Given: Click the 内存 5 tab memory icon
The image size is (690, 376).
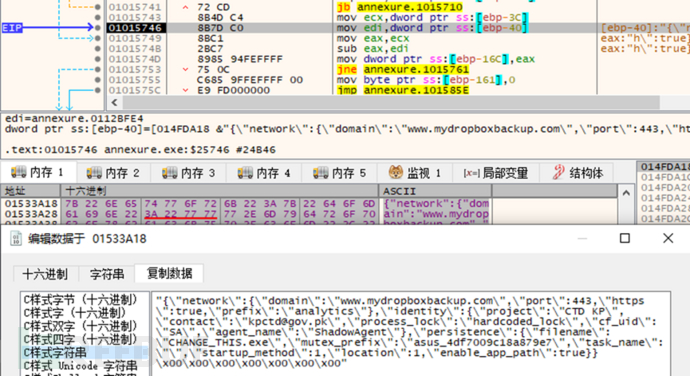Looking at the screenshot, I should pyautogui.click(x=321, y=172).
